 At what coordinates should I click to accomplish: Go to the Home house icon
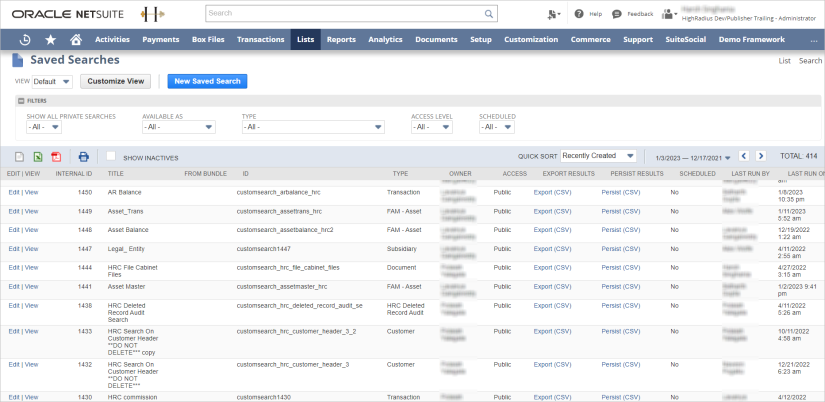(76, 39)
